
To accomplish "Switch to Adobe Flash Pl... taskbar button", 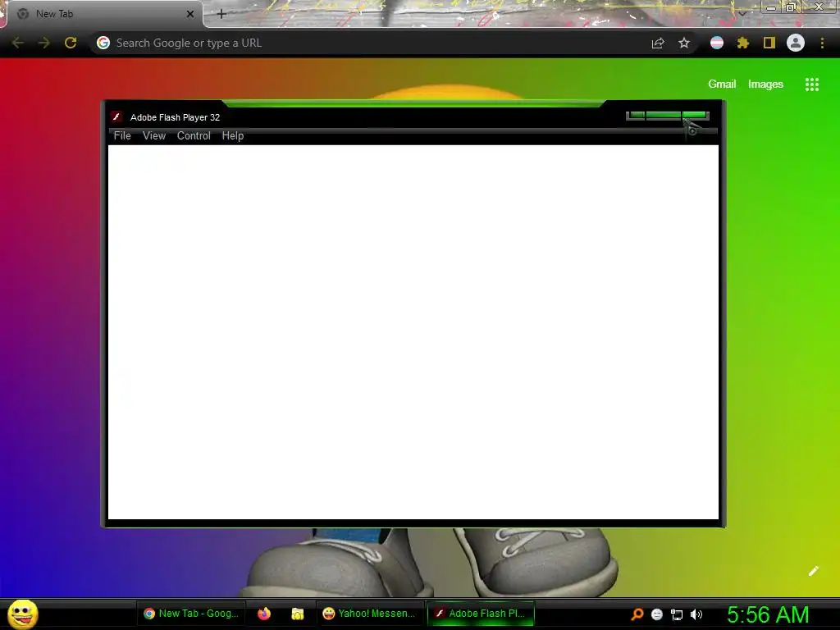I will point(481,614).
